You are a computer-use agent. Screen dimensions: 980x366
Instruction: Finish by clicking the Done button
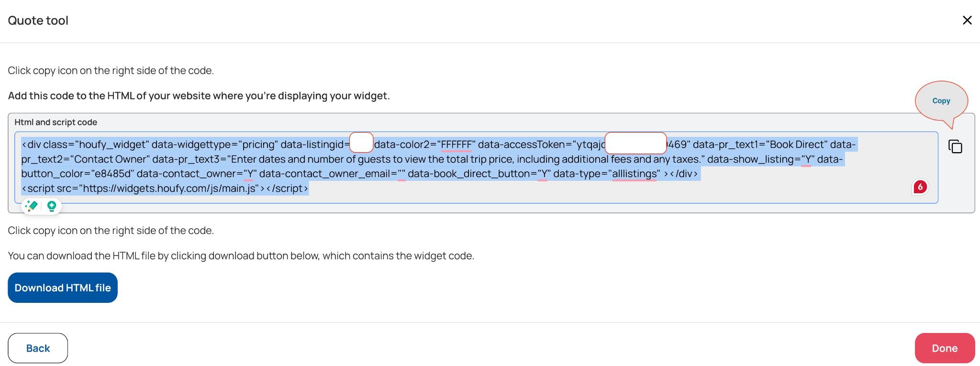pos(945,348)
